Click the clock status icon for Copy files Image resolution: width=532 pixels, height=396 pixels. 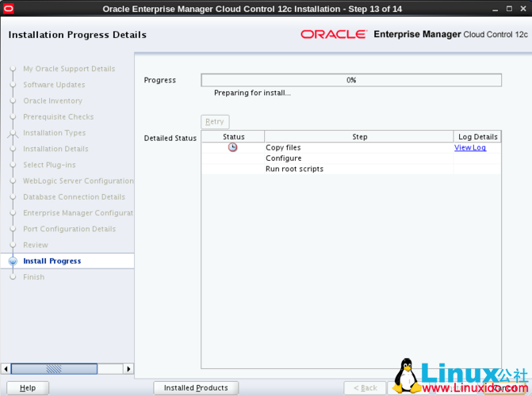tap(232, 147)
